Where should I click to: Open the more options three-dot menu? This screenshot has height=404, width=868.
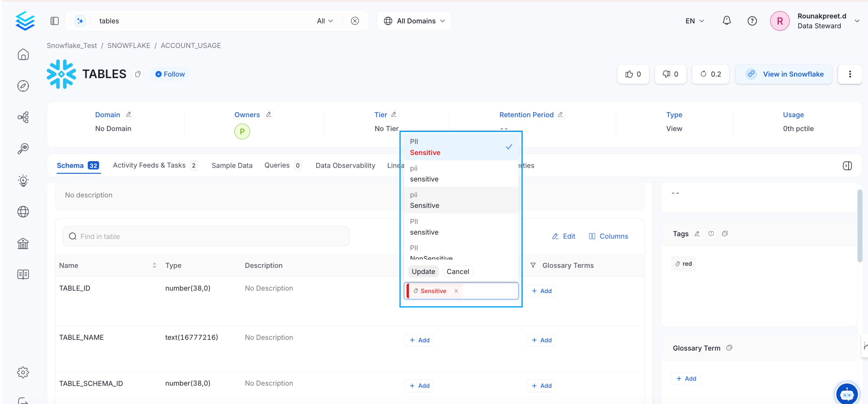pos(850,74)
